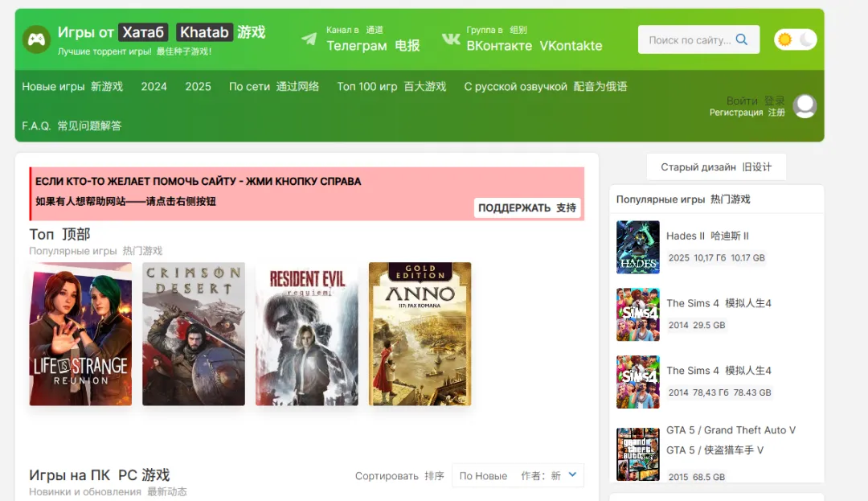
Task: Click the Старый дизайн button
Action: click(x=716, y=166)
